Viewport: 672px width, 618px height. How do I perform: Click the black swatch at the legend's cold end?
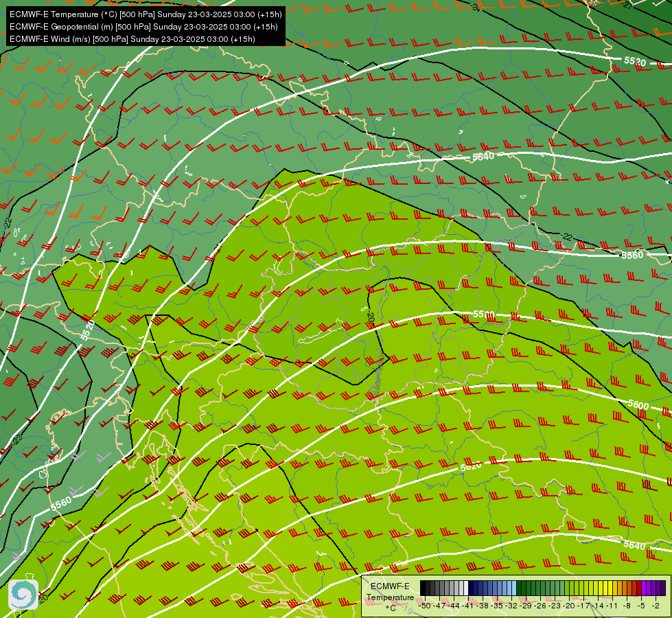tap(423, 588)
